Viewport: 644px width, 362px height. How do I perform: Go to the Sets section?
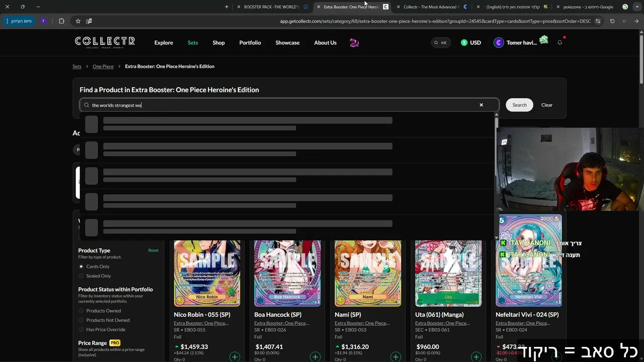click(x=193, y=43)
